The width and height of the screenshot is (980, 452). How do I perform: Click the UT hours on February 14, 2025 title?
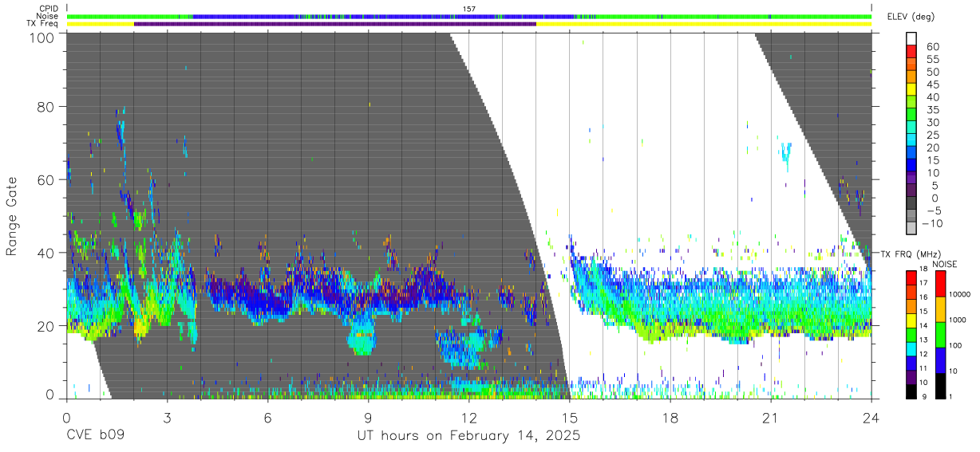coord(468,436)
